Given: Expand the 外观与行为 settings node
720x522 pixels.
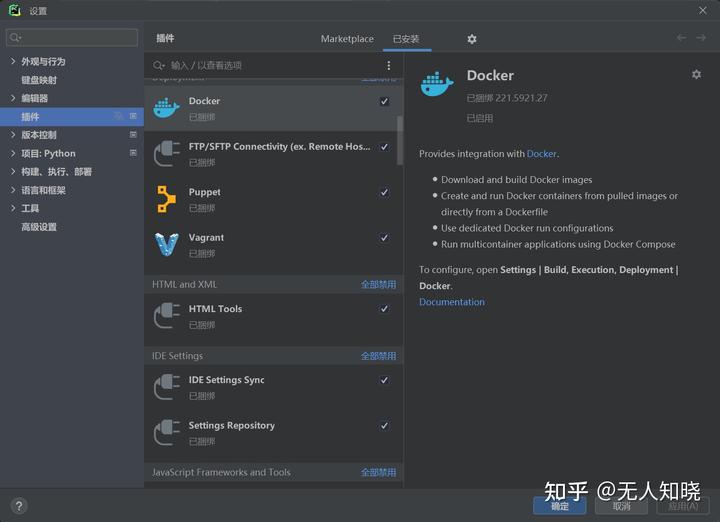Looking at the screenshot, I should click(x=13, y=61).
